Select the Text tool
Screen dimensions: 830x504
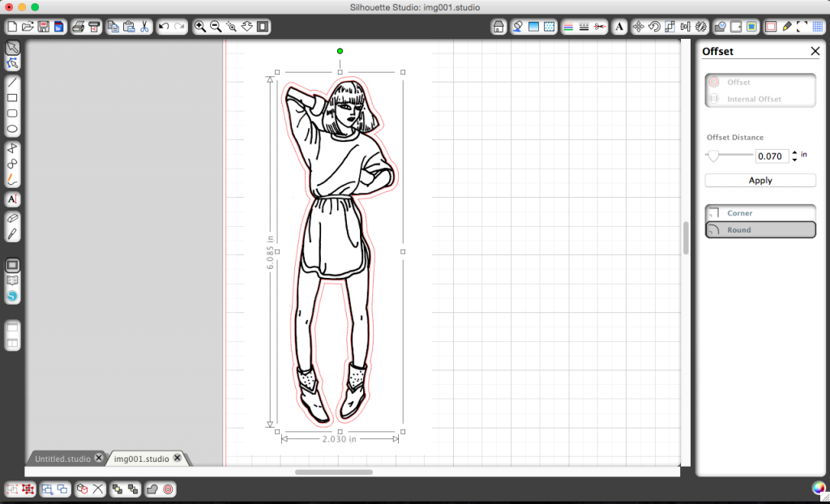[x=12, y=199]
